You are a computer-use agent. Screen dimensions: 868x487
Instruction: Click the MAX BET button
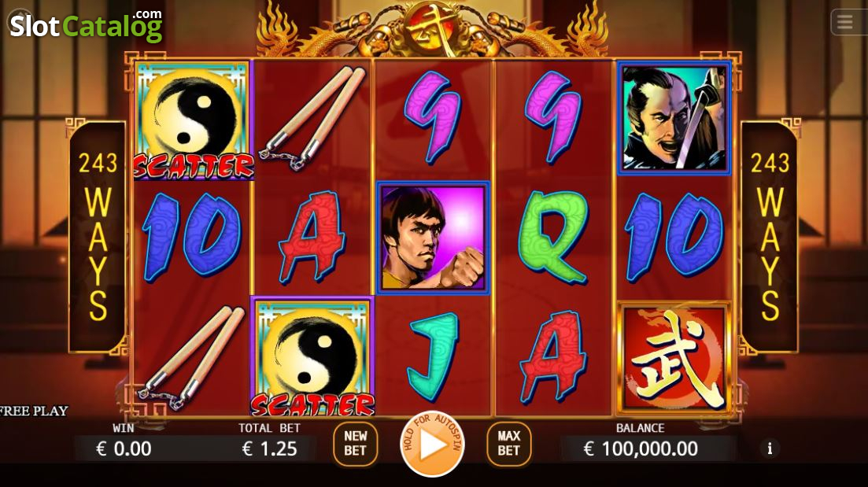point(508,443)
